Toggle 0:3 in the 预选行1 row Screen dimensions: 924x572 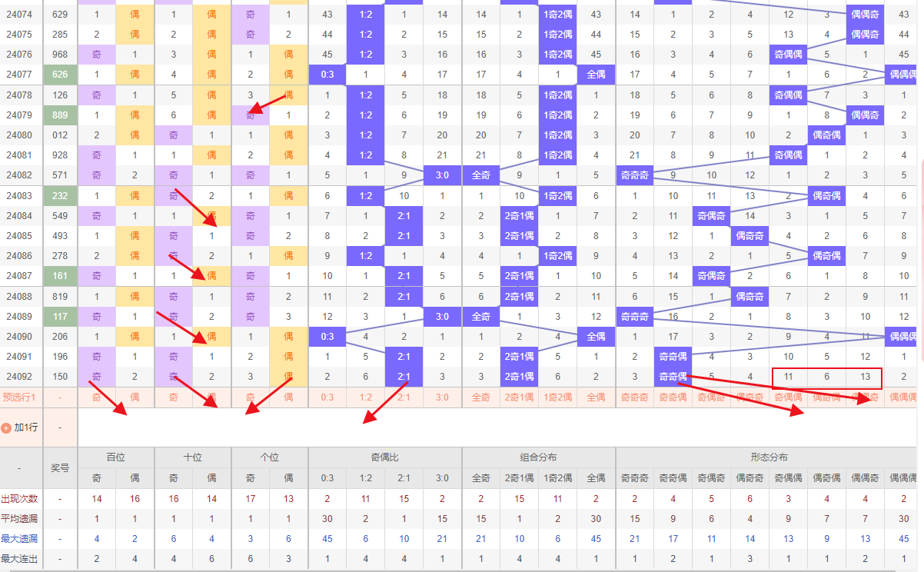tap(327, 397)
